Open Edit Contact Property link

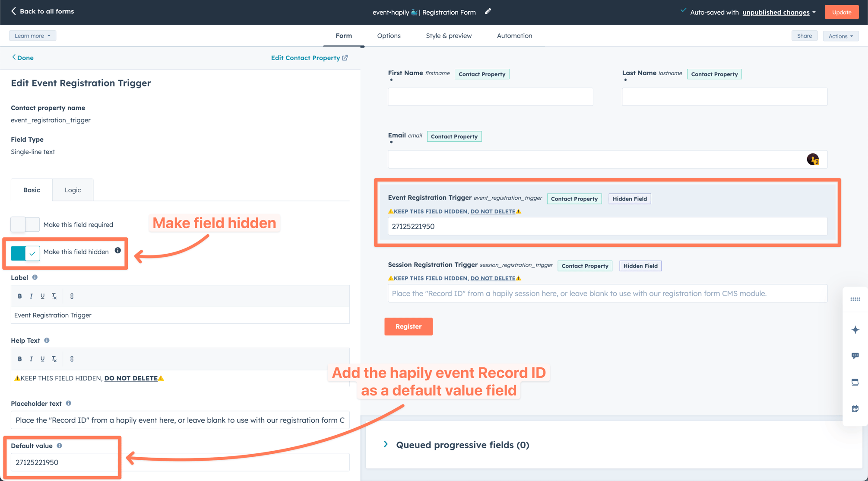tap(309, 57)
